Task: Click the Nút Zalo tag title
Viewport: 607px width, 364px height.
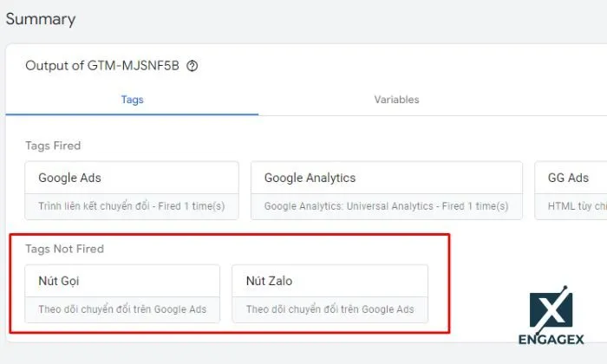Action: pos(271,281)
